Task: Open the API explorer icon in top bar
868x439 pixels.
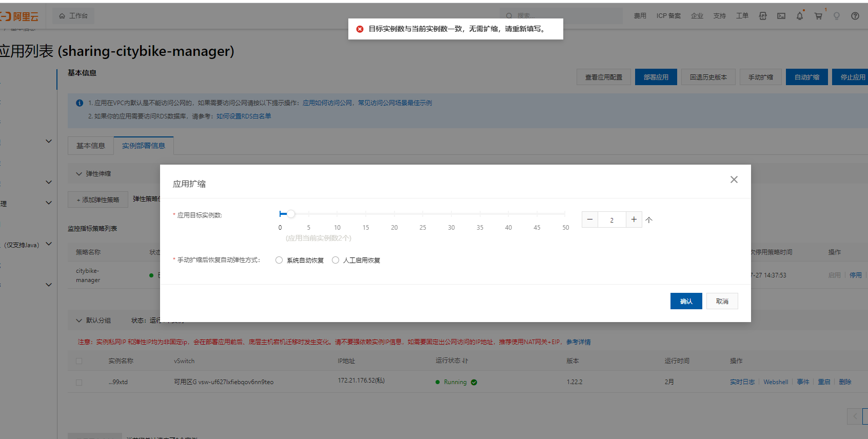Action: 763,16
